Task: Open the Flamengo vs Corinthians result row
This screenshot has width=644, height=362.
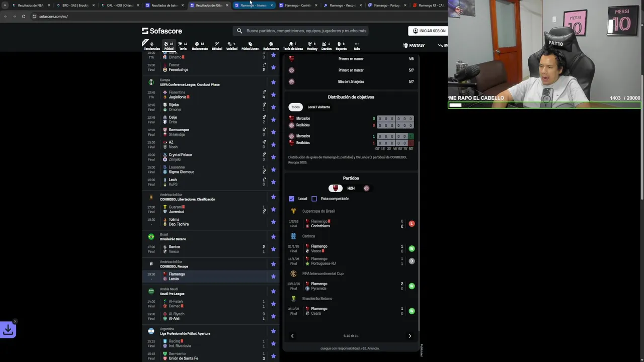Action: coord(351,224)
